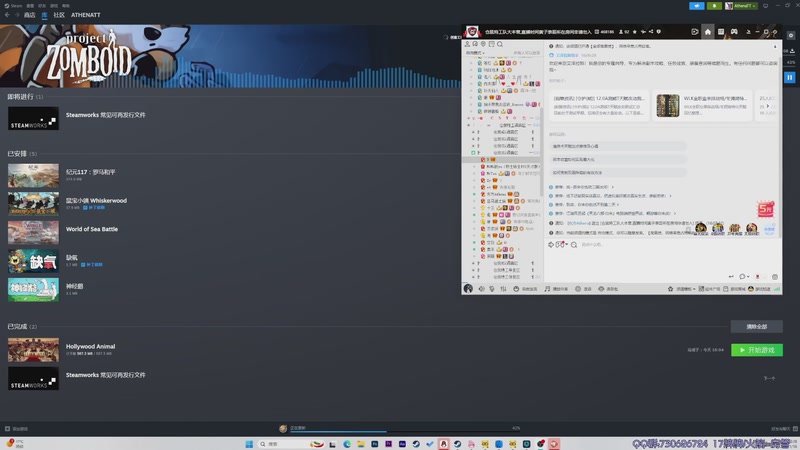Select 鼠宝小镇 Whiskerwood thumbnail

[33, 204]
